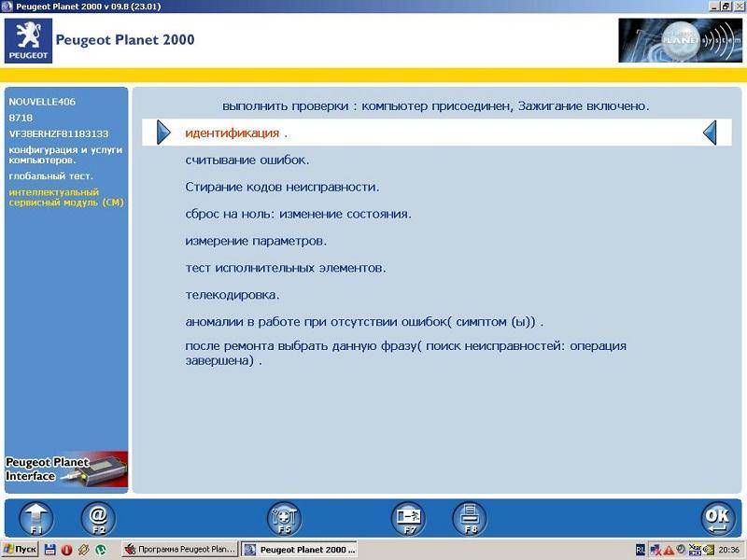Select аномалии в работе при отсутствии ошибок
This screenshot has width=747, height=560.
pyautogui.click(x=364, y=322)
